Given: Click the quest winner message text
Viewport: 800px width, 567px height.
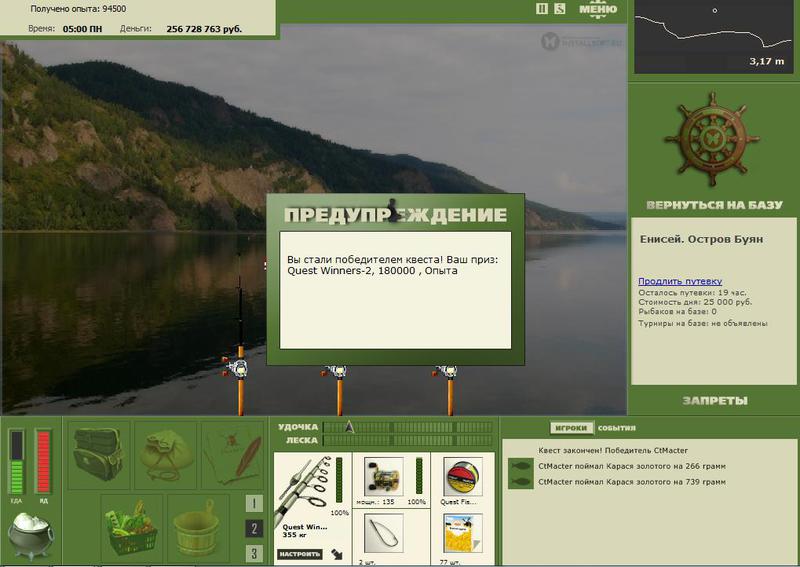Looking at the screenshot, I should (392, 265).
